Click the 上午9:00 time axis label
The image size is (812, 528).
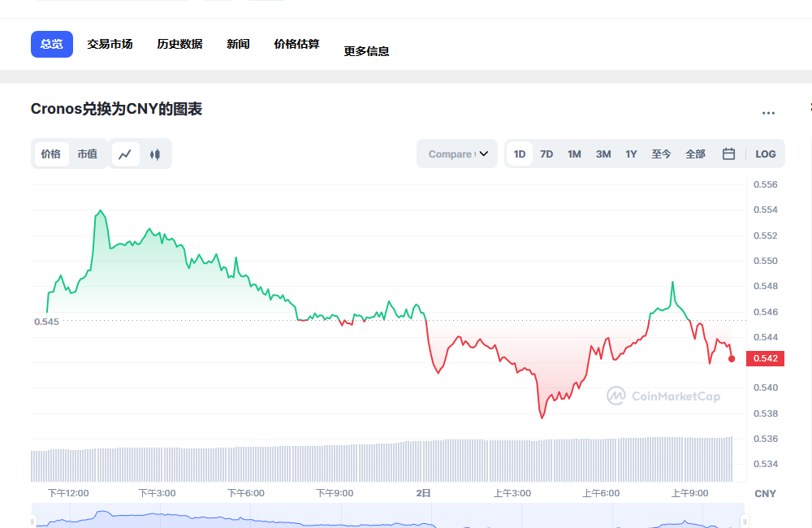[x=689, y=493]
